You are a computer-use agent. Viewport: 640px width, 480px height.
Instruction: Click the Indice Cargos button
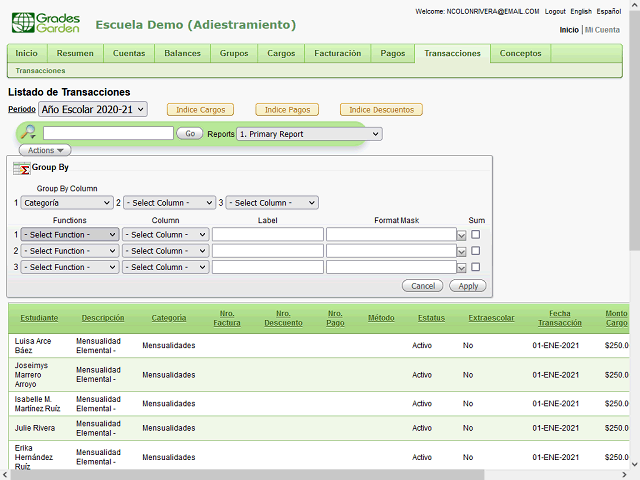[x=200, y=110]
